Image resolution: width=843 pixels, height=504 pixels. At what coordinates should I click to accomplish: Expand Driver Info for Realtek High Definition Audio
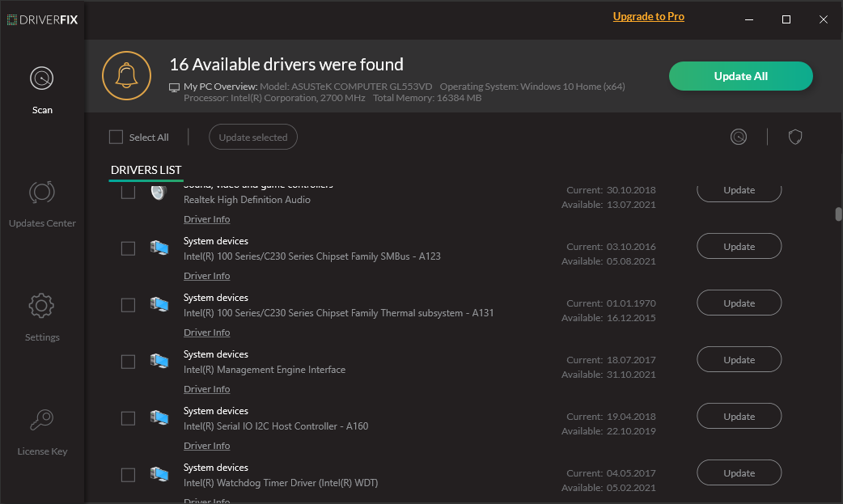[x=206, y=219]
